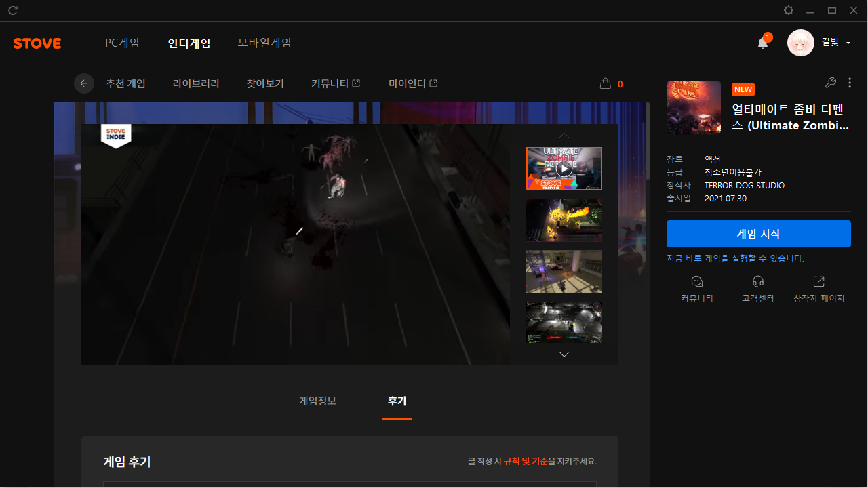Open the notification bell
Image resolution: width=868 pixels, height=488 pixels.
763,43
